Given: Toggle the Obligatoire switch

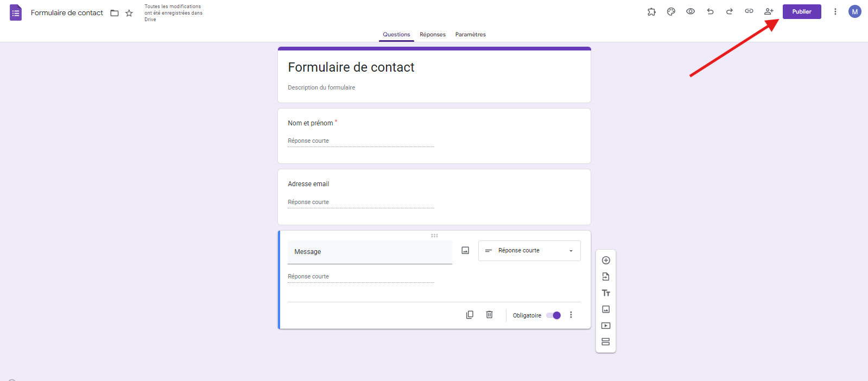Looking at the screenshot, I should tap(554, 315).
